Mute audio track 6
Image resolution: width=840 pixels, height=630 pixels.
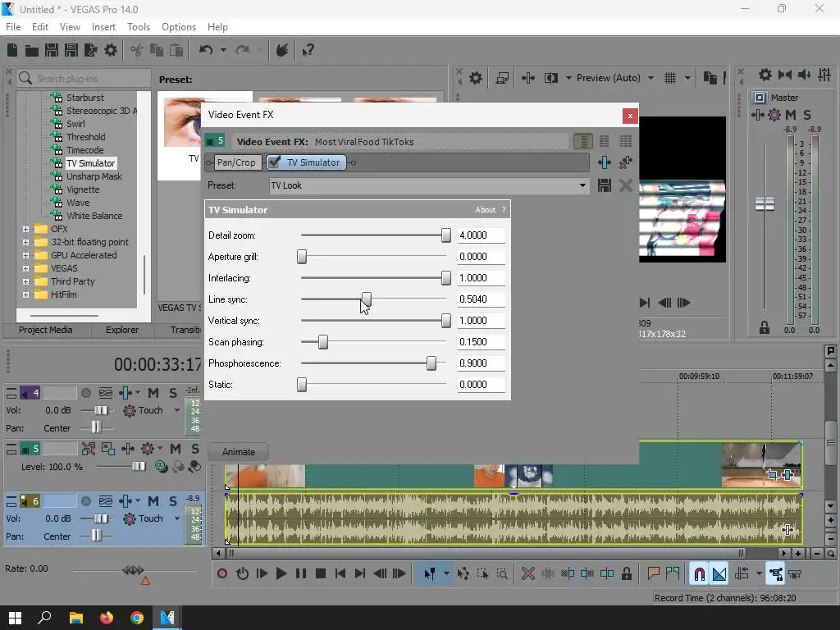pos(153,501)
